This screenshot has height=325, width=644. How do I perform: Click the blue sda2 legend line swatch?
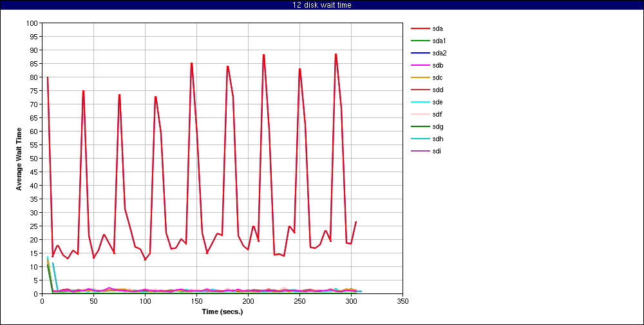[420, 53]
